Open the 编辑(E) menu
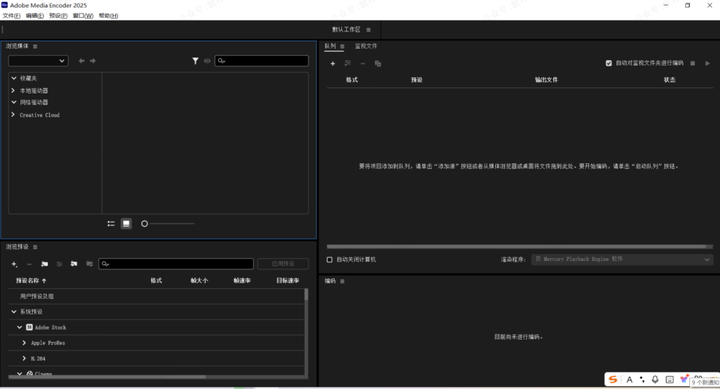The image size is (720, 389). click(x=35, y=16)
